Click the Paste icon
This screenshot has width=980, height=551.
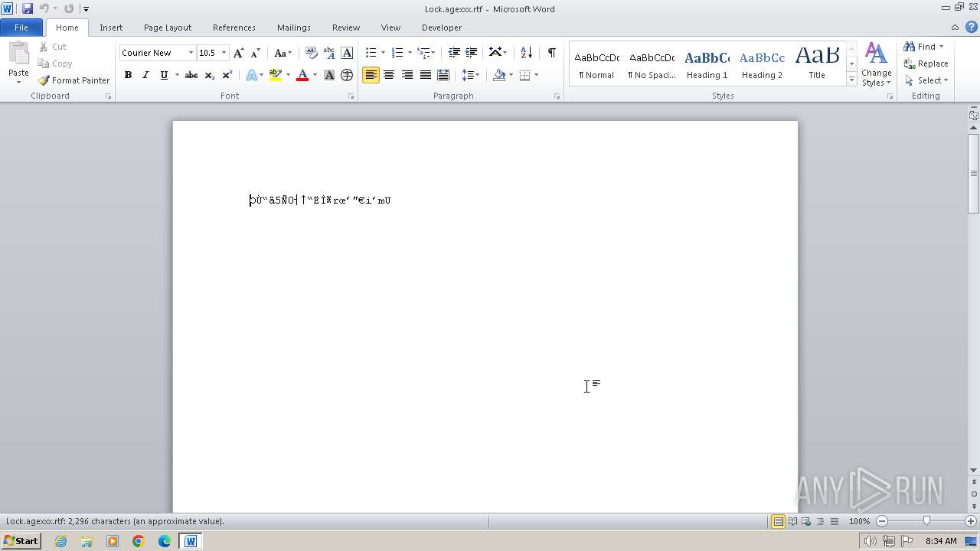coord(18,54)
